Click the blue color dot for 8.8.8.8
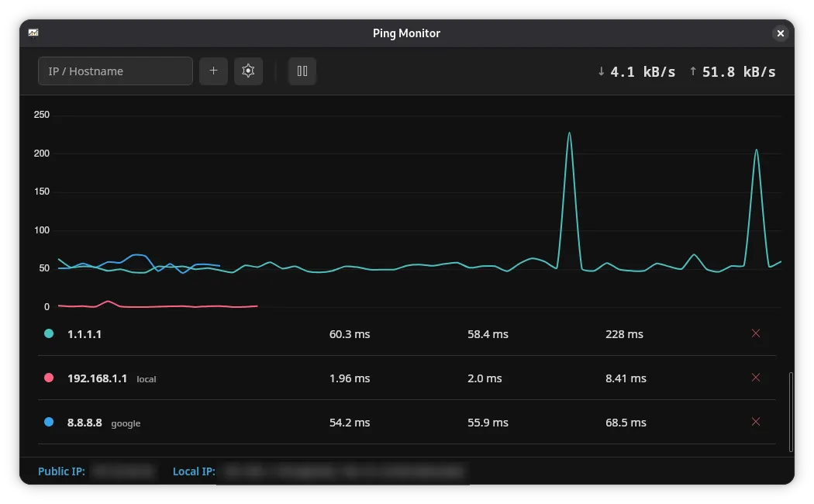The width and height of the screenshot is (814, 504). pos(49,422)
